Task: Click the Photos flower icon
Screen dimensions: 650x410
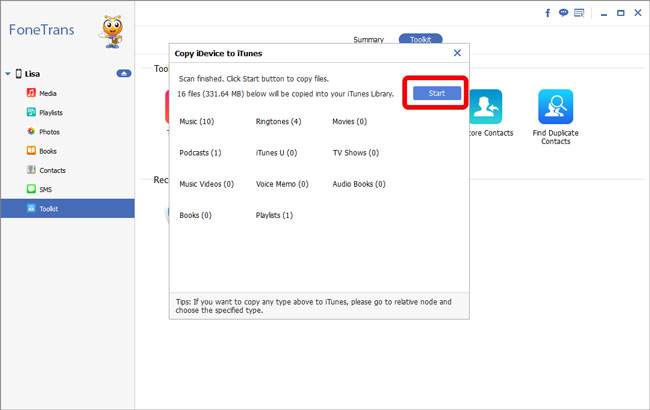Action: [31, 131]
